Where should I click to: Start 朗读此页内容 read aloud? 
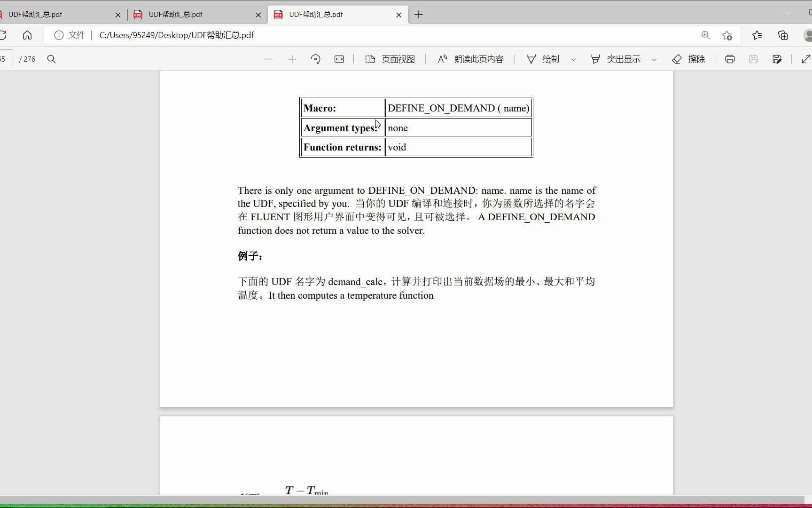[x=470, y=59]
